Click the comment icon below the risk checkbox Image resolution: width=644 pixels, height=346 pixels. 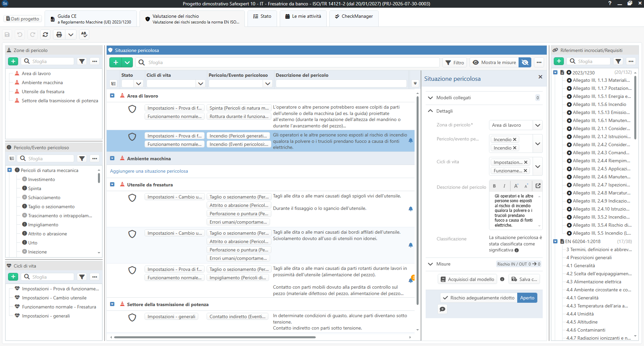442,309
